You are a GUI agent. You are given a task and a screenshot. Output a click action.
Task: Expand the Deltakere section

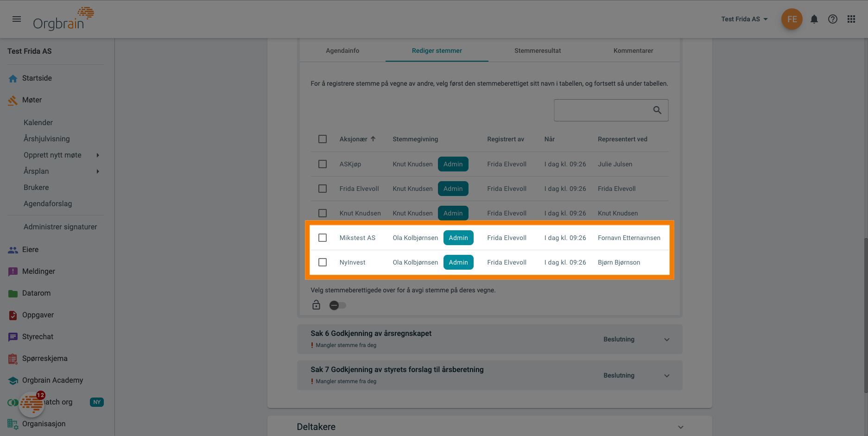point(680,427)
